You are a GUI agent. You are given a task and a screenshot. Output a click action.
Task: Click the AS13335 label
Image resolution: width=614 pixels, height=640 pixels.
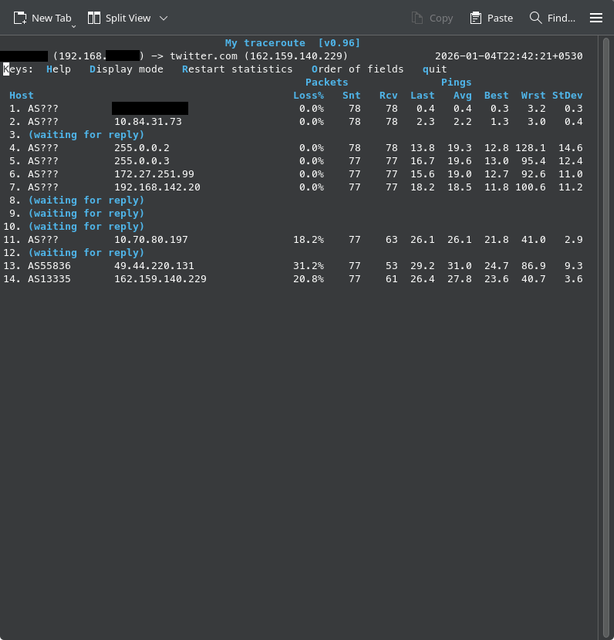tap(49, 279)
